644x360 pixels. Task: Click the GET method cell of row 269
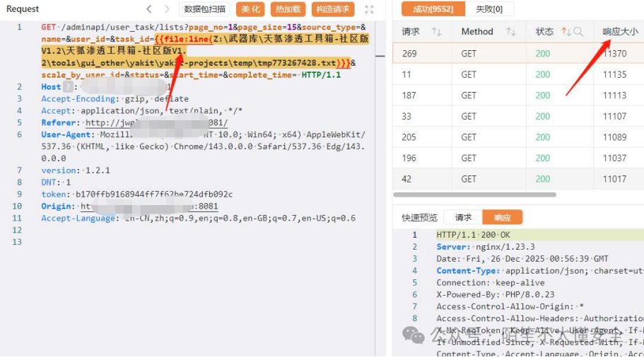pos(469,54)
